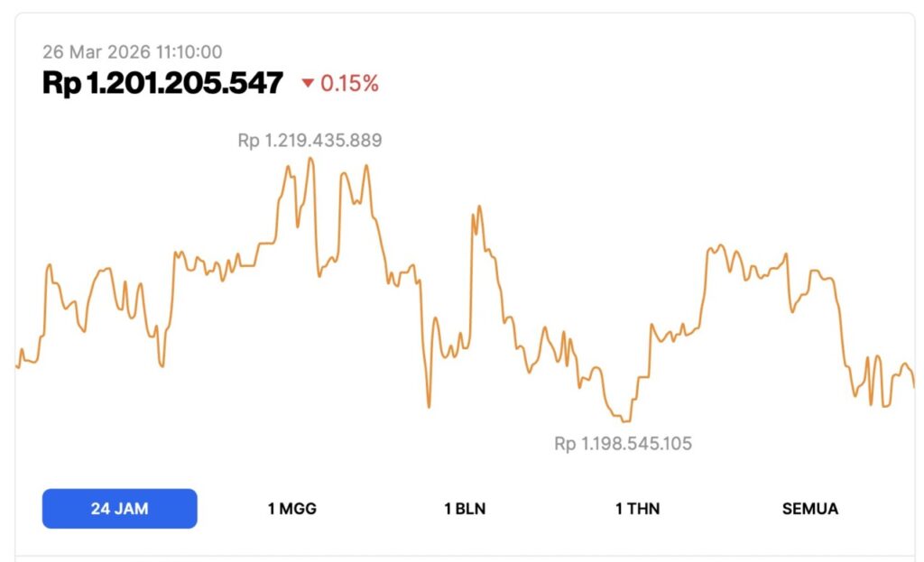Click the sharp drop near the chart center

click(x=427, y=406)
